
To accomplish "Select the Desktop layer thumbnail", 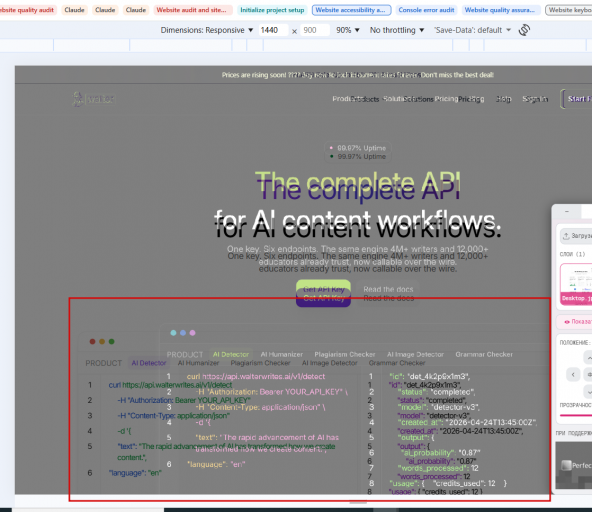I will pos(576,284).
